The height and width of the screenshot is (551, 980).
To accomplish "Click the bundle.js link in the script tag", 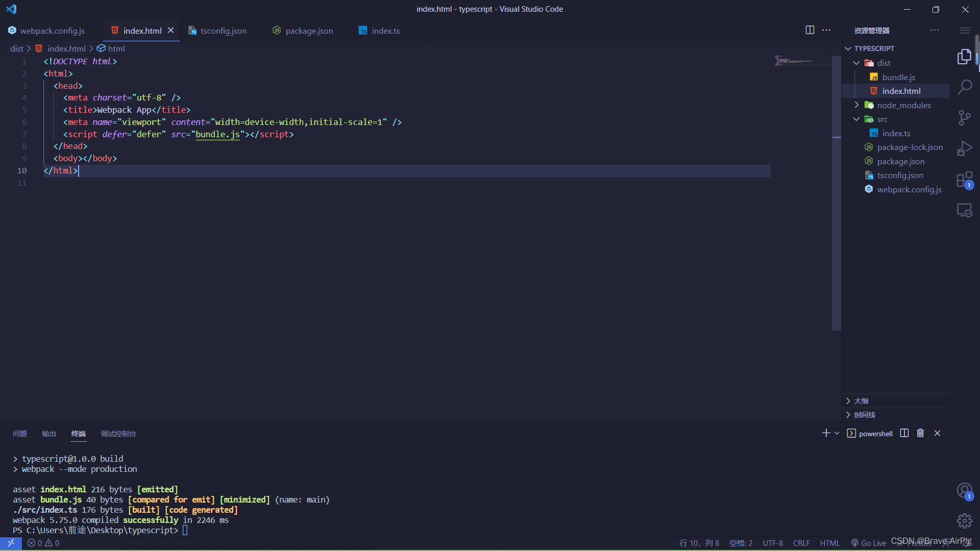I will point(218,134).
